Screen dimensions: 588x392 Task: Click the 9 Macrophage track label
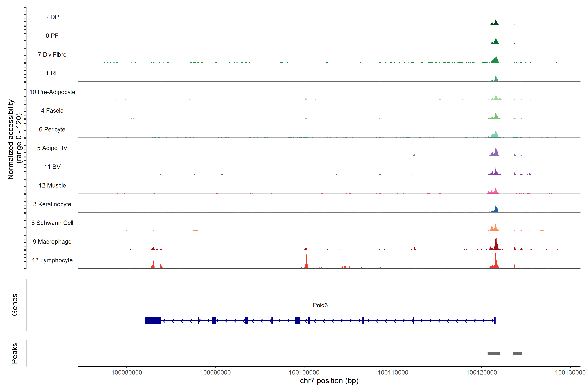point(52,242)
